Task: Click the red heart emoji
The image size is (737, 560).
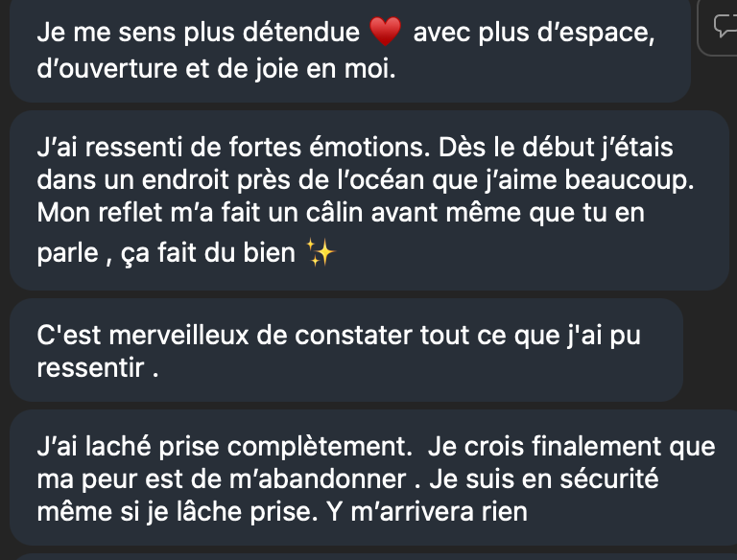Action: (385, 34)
